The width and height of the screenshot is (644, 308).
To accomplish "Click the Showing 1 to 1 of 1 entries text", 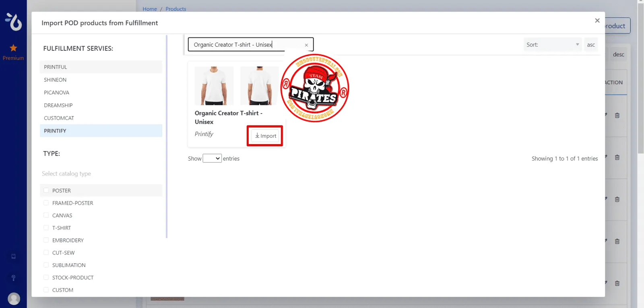I will [x=565, y=159].
